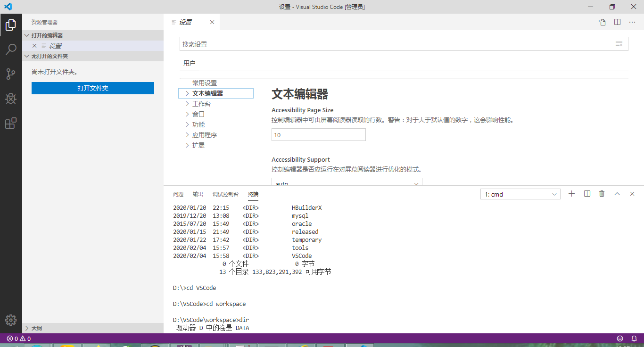The height and width of the screenshot is (347, 644).
Task: Select the 用户 settings tab
Action: coord(190,63)
